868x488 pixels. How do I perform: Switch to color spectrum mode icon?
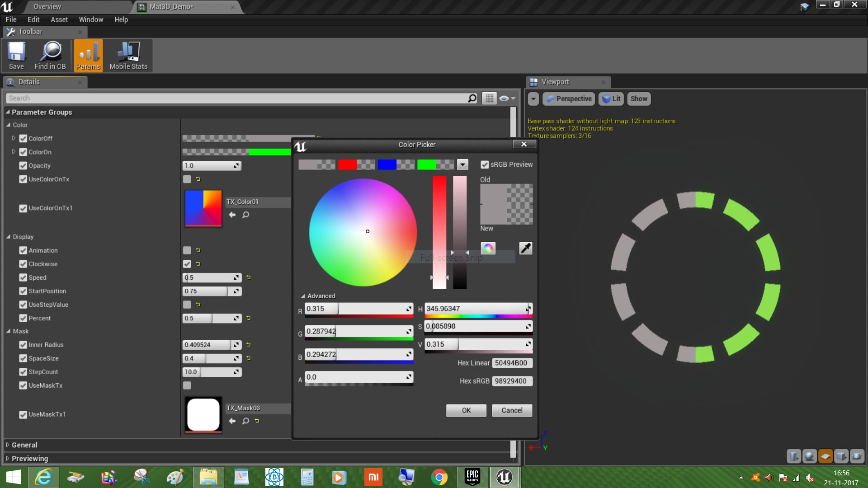click(488, 248)
